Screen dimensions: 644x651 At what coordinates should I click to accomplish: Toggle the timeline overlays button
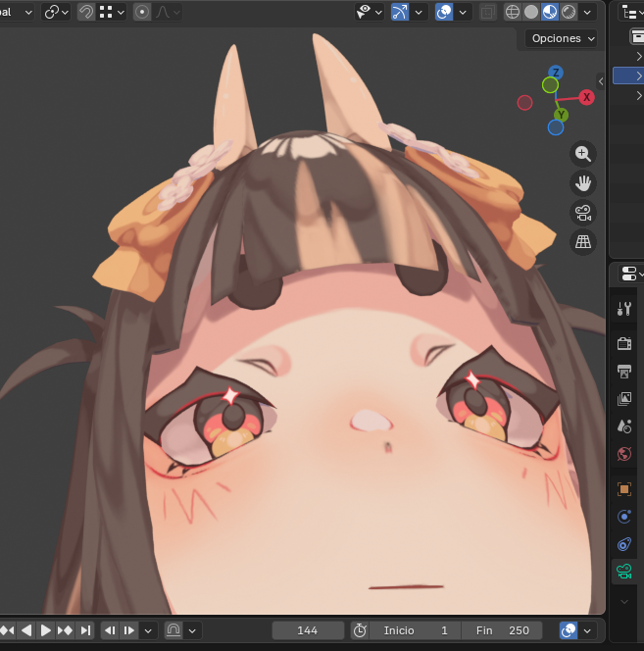[x=569, y=630]
